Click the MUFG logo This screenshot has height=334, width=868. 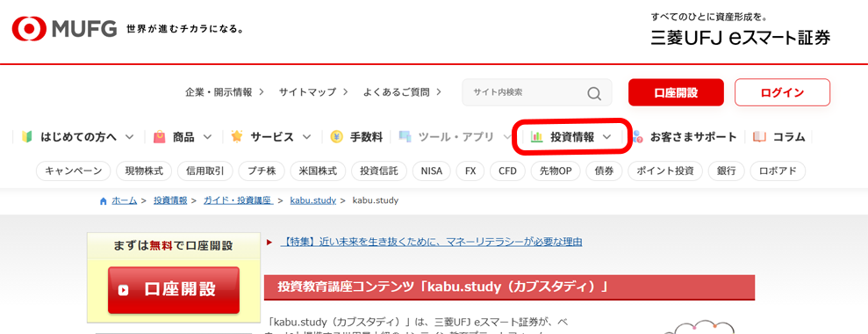pos(64,28)
